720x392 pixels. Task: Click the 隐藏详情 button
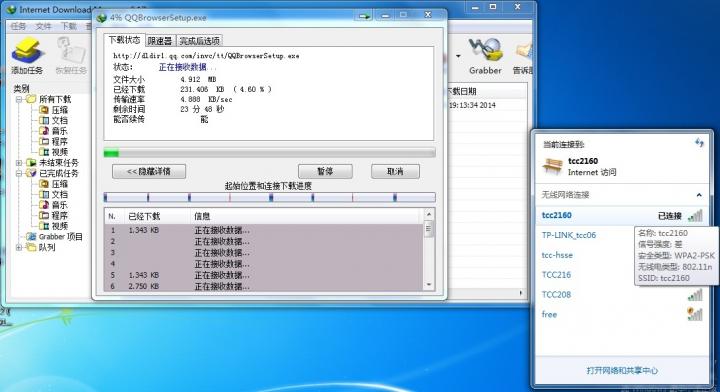(149, 171)
